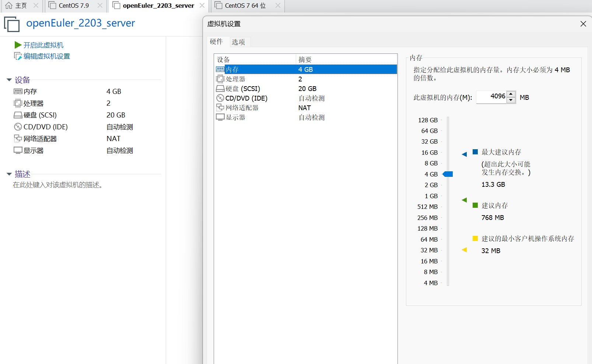This screenshot has width=592, height=364.
Task: Click the memory slider thumb at 4 GB
Action: [x=448, y=174]
